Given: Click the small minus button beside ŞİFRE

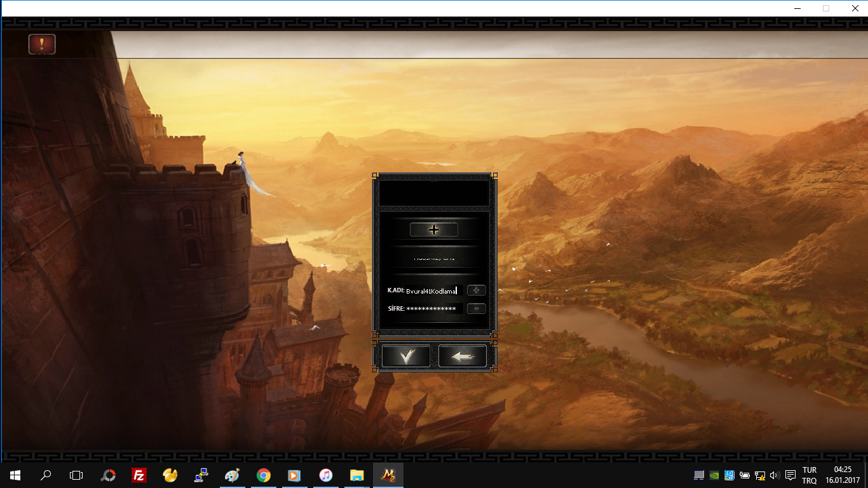Looking at the screenshot, I should [x=477, y=309].
